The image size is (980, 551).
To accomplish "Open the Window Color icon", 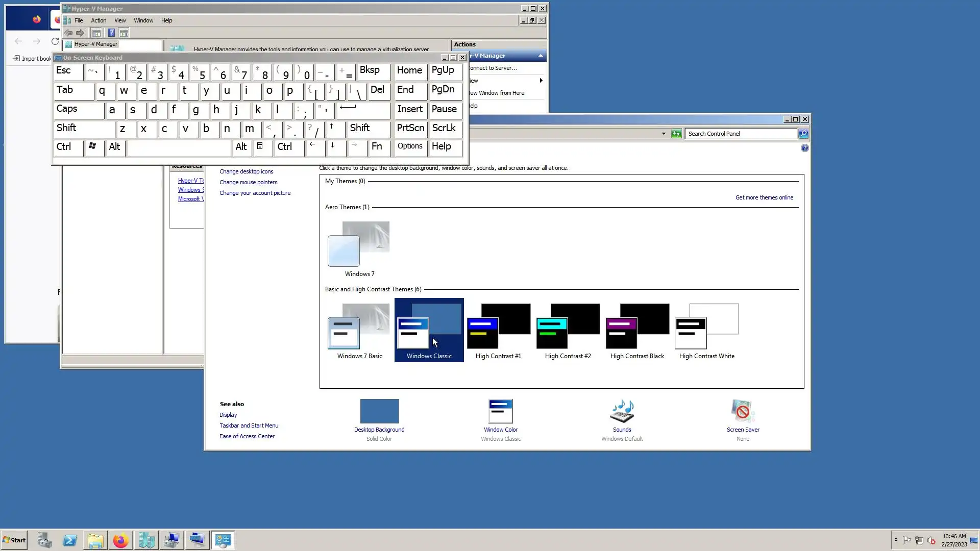I will (x=500, y=412).
